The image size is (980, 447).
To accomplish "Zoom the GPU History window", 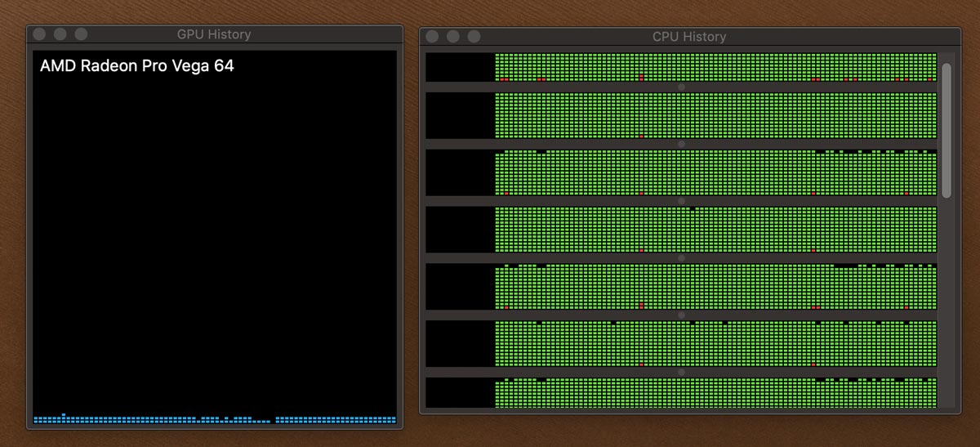I will [x=81, y=34].
